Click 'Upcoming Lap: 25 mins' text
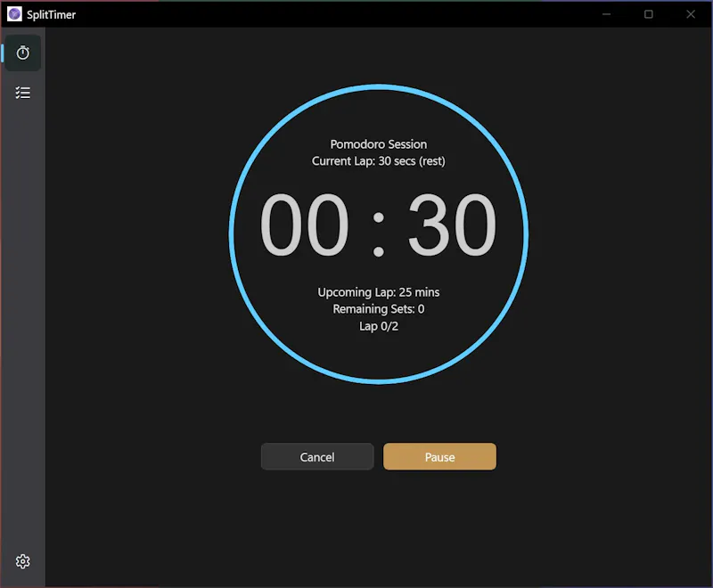713x588 pixels. point(378,292)
